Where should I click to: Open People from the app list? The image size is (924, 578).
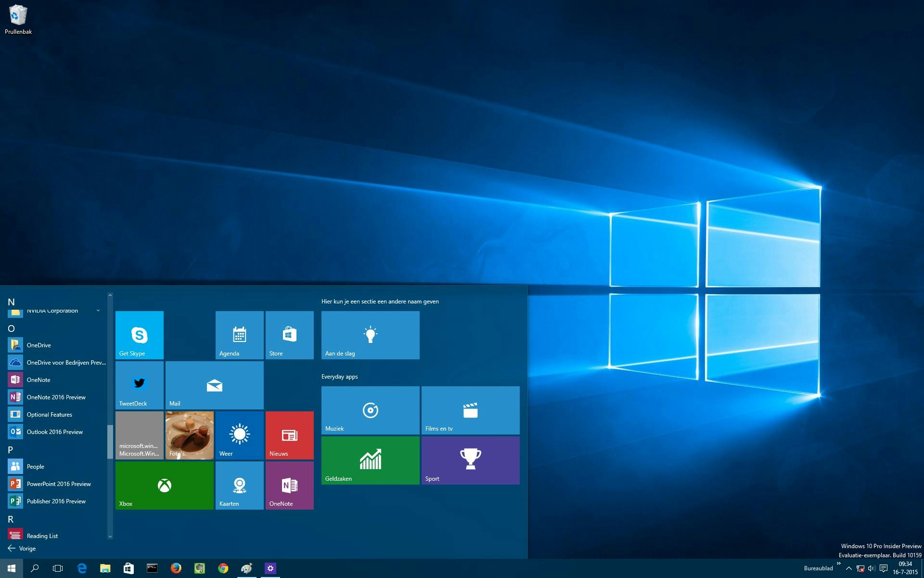(x=35, y=466)
